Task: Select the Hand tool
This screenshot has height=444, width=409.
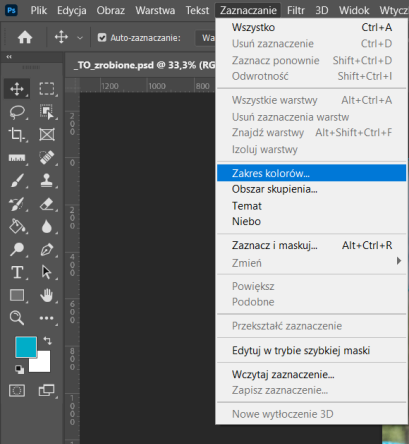Action: [x=47, y=295]
